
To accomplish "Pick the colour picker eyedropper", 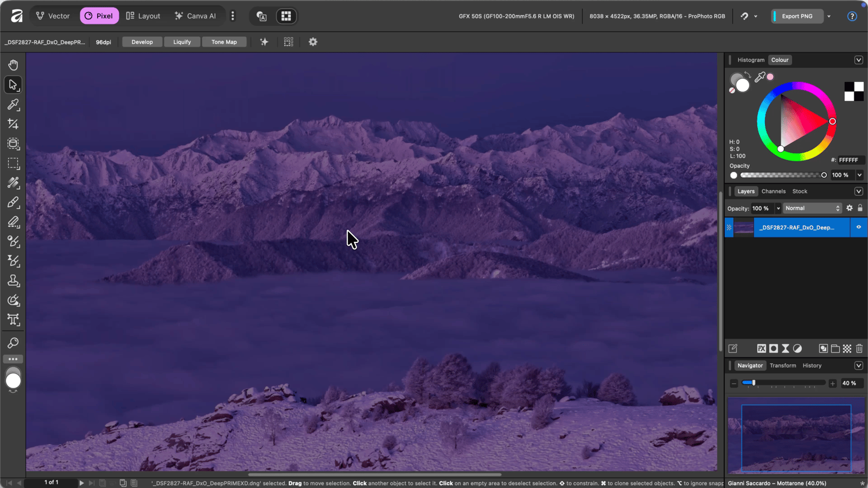I will pyautogui.click(x=759, y=77).
